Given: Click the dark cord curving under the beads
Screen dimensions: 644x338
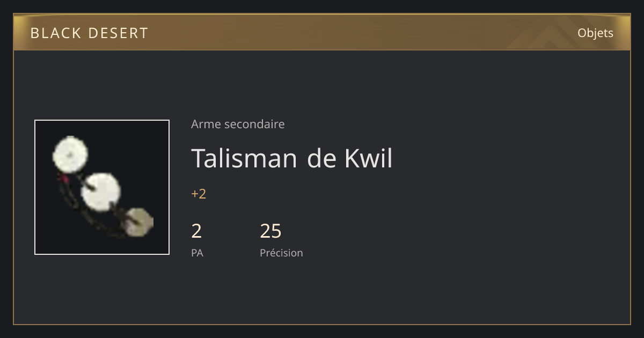Looking at the screenshot, I should [86, 215].
